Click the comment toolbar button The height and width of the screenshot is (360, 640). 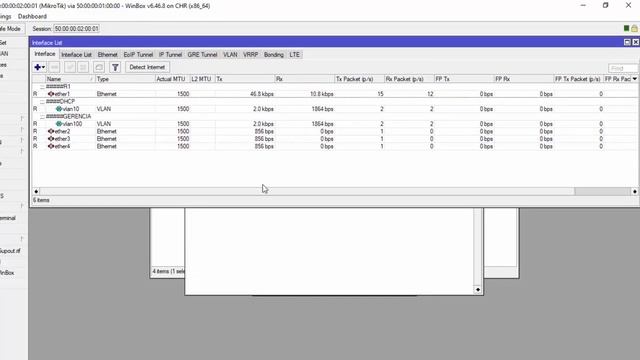coord(99,67)
